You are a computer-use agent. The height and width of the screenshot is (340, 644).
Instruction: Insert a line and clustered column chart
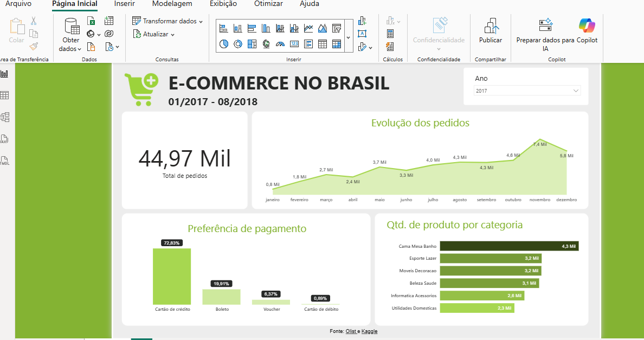pos(294,28)
